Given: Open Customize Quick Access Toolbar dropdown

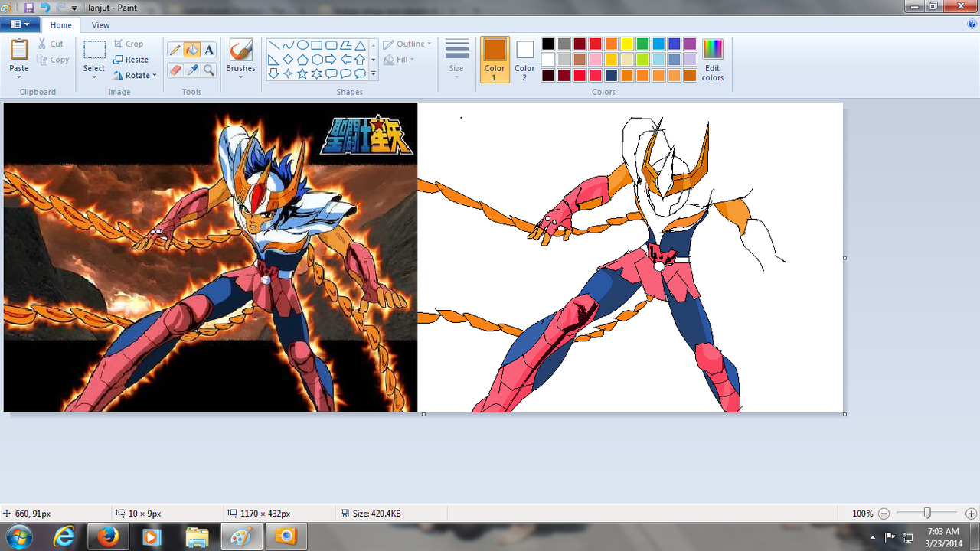Looking at the screenshot, I should click(74, 8).
